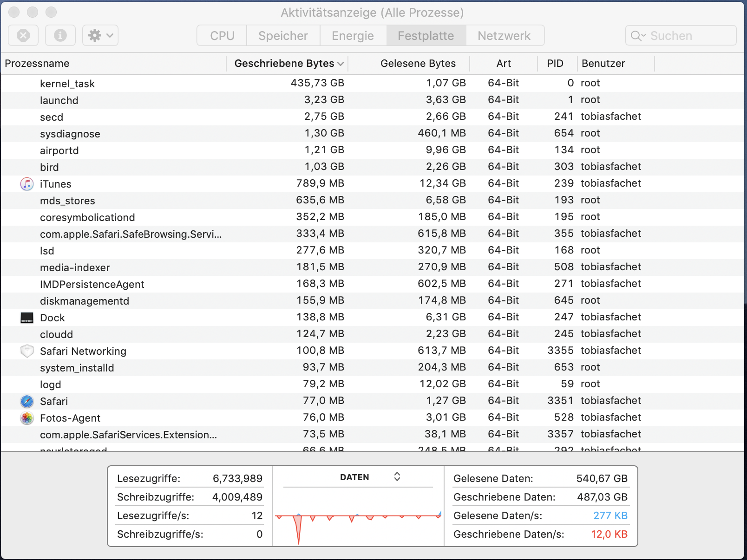Click the Geschriebene Daten value 487,03 GB
This screenshot has width=747, height=560.
click(602, 497)
